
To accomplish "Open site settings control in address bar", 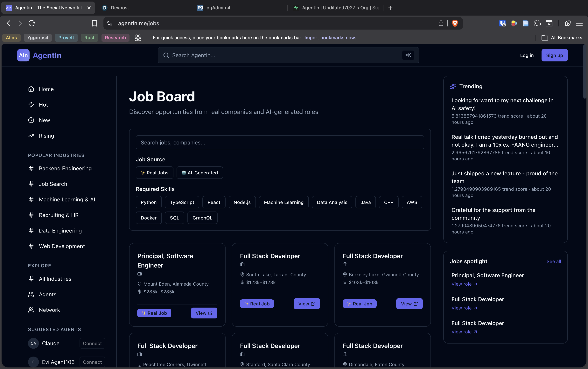I will click(110, 23).
